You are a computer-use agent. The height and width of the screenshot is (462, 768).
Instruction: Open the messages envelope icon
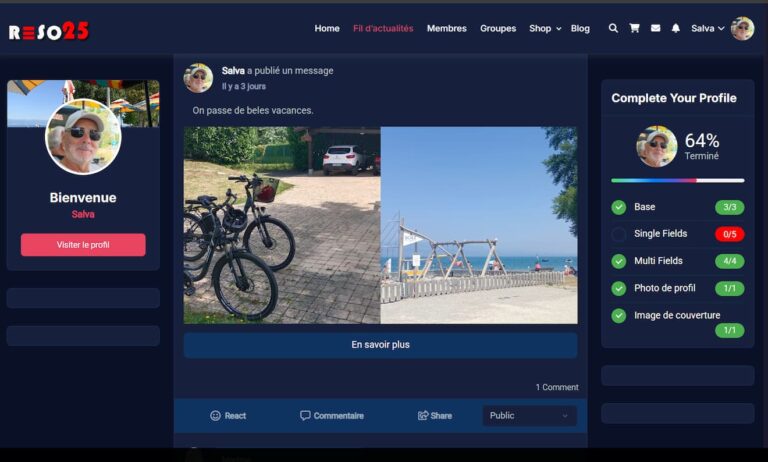pos(655,28)
